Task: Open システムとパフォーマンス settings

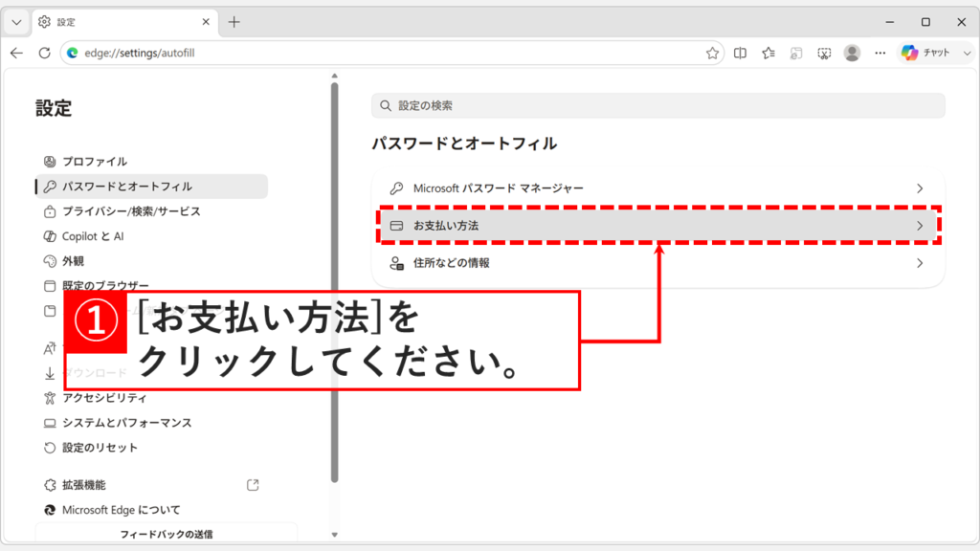Action: click(152, 423)
